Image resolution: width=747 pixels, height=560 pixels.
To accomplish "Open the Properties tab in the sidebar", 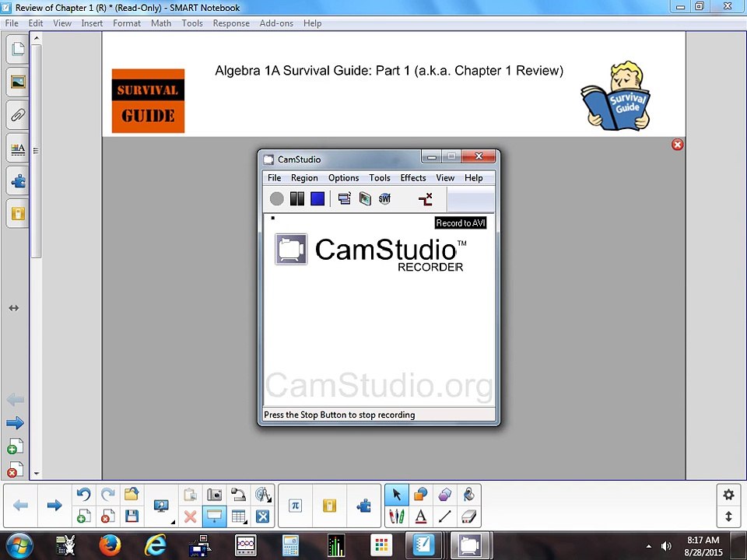I will click(18, 148).
